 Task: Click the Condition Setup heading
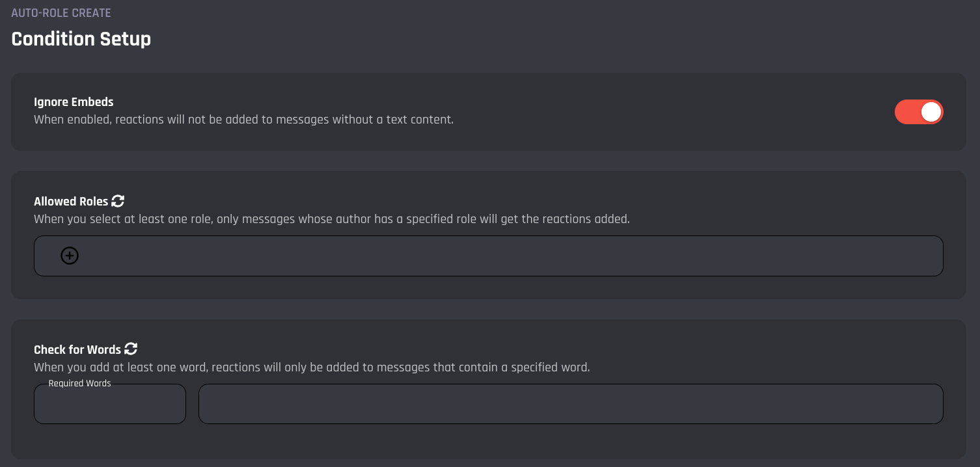coord(81,39)
